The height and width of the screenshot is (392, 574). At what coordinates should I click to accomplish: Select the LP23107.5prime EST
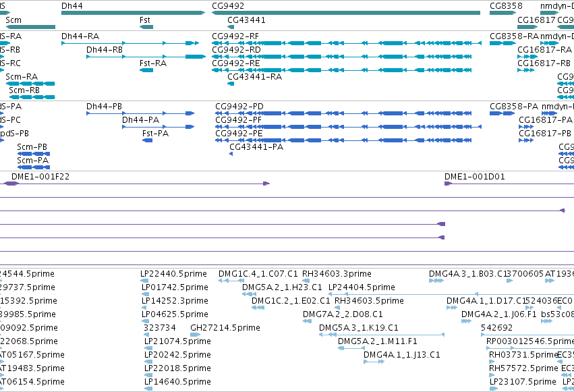point(493,389)
